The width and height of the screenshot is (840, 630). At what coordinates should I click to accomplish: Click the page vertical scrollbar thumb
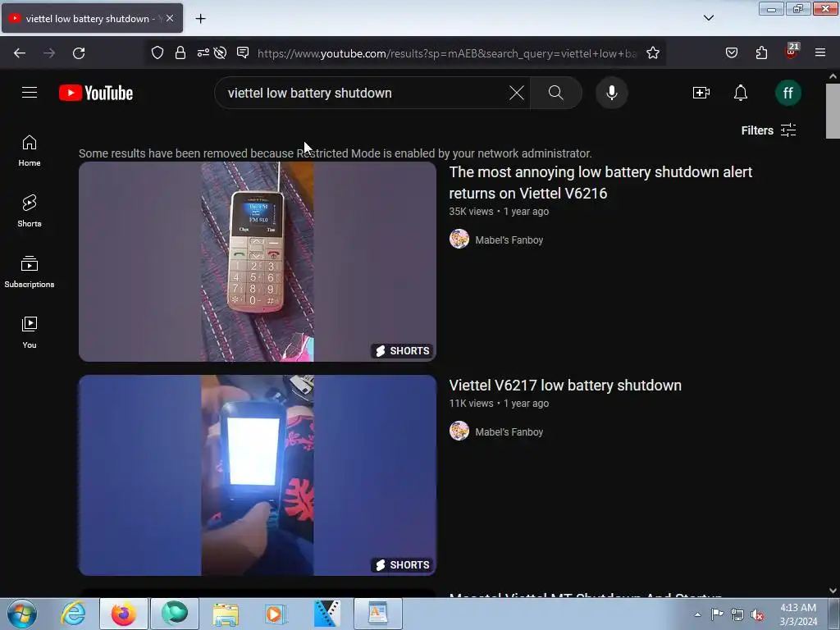(833, 112)
